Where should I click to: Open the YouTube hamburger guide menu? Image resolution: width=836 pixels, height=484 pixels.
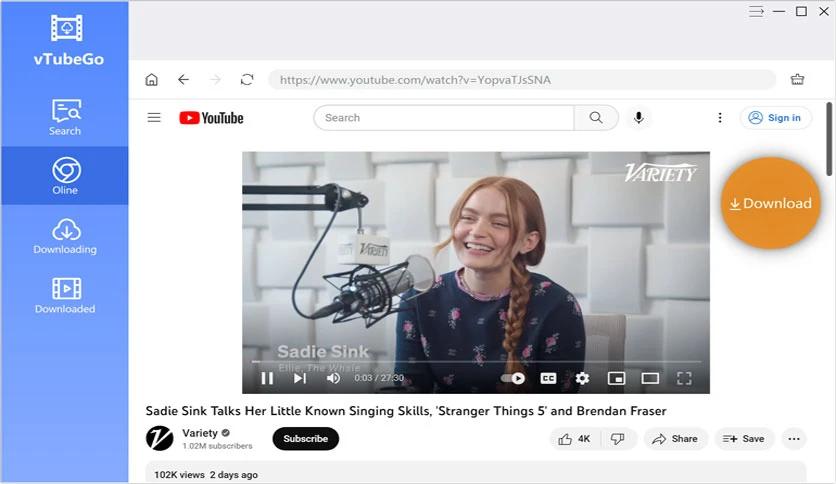pyautogui.click(x=154, y=117)
